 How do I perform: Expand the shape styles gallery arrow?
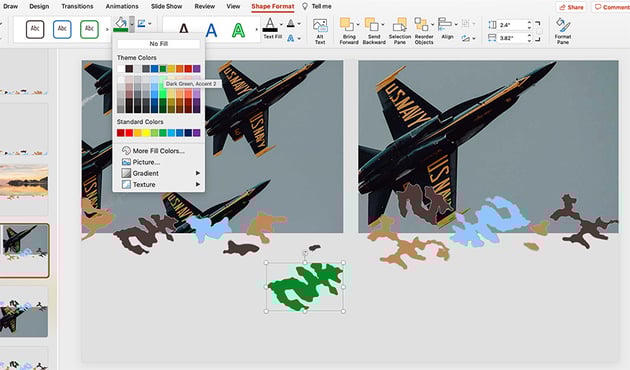click(107, 29)
